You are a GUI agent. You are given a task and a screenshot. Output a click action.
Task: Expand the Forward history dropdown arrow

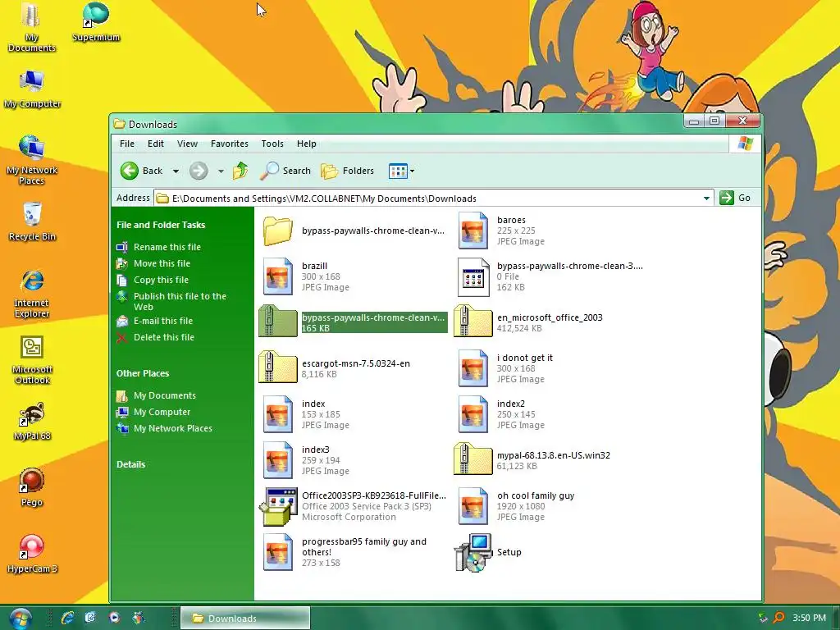[221, 171]
